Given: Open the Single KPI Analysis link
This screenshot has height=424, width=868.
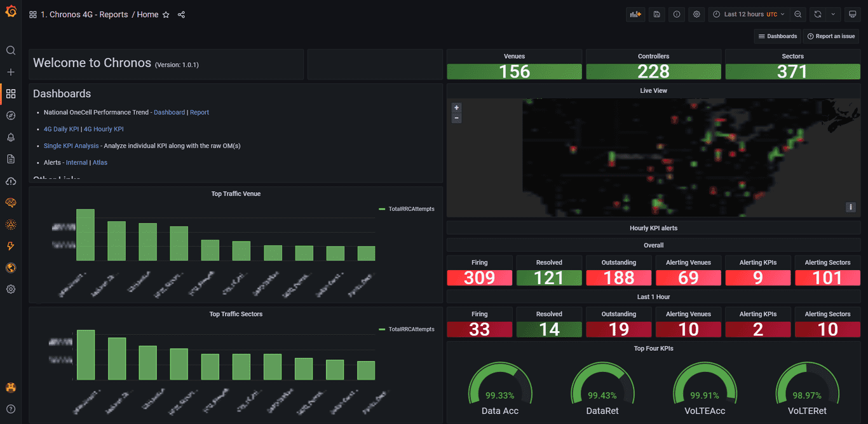Looking at the screenshot, I should coord(71,146).
